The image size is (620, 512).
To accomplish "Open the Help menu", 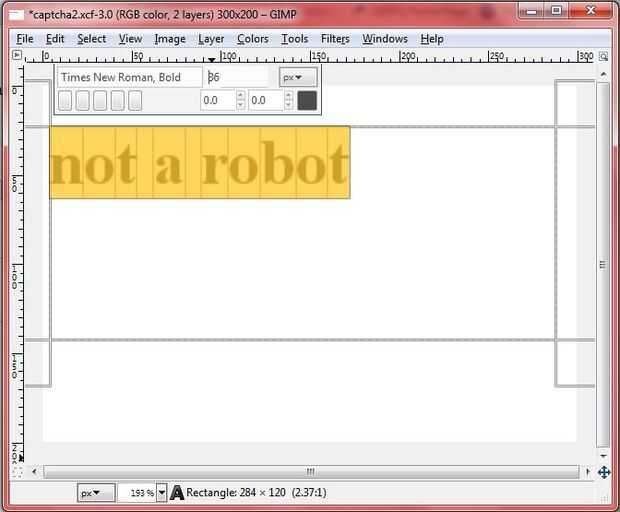I will pos(431,39).
